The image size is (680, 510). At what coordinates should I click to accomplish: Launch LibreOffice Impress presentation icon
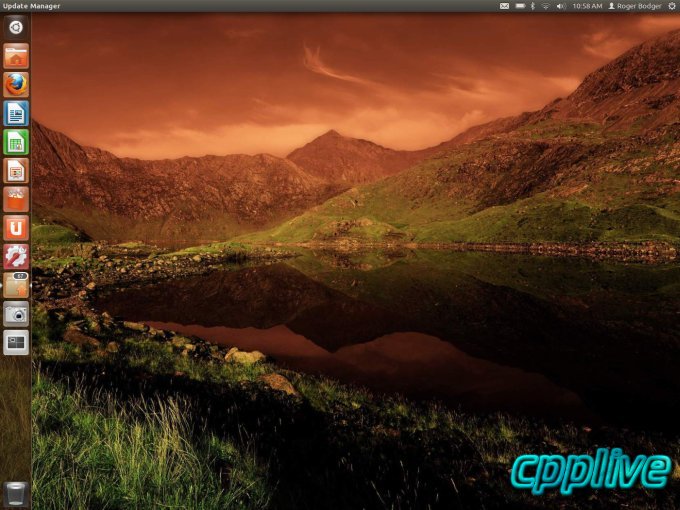tap(16, 170)
